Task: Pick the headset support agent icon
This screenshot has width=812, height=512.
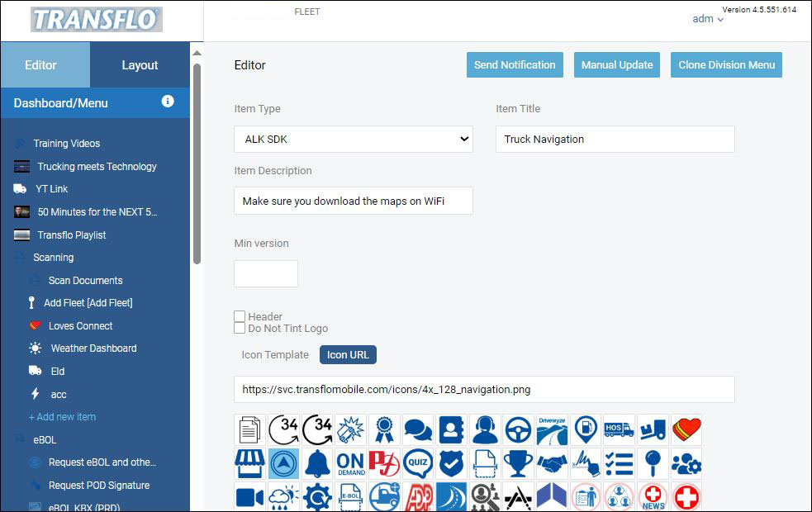Action: point(485,429)
